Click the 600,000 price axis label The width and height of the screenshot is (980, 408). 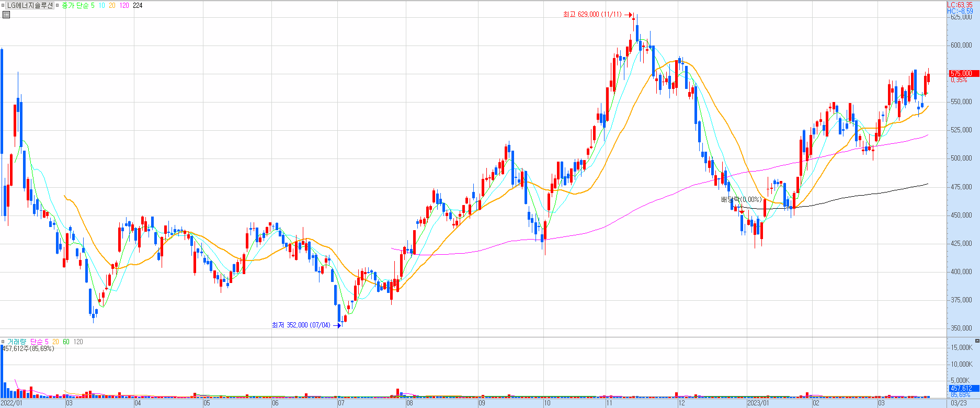[961, 45]
